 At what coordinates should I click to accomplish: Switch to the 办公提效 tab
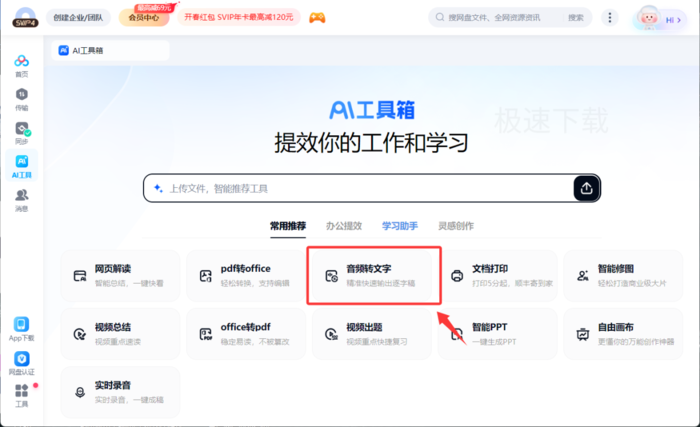[x=344, y=226]
